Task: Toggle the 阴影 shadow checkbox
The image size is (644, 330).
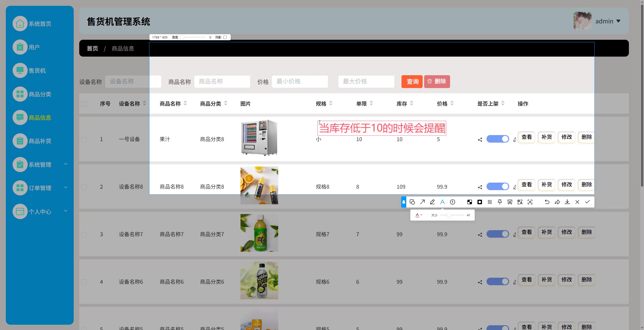Action: coord(225,37)
